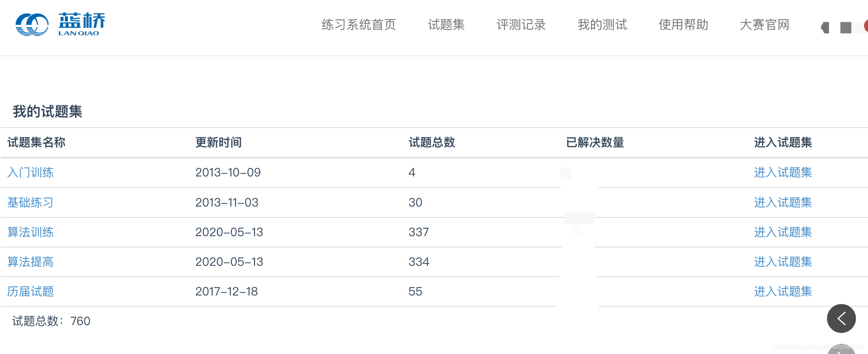The width and height of the screenshot is (868, 354).
Task: Open 我的测试 from the navigation bar
Action: coord(602,25)
